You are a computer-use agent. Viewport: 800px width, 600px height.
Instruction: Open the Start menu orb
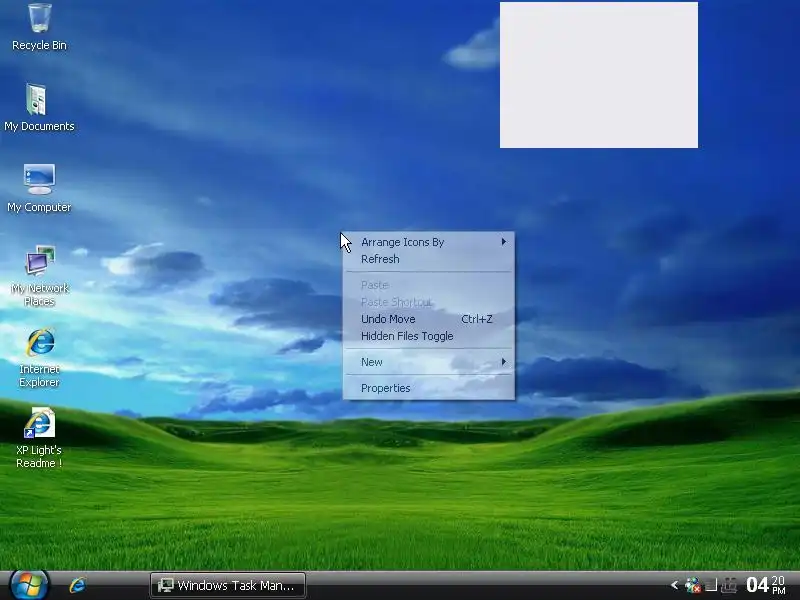[29, 585]
